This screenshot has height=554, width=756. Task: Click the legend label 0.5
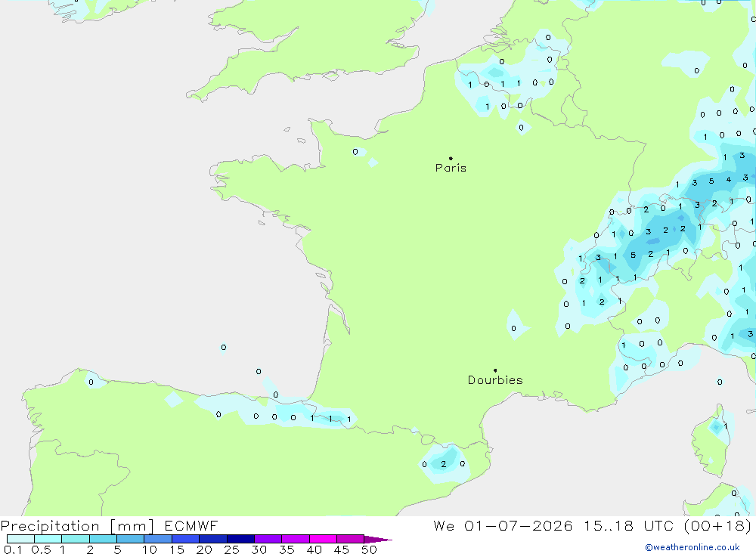coord(41,549)
